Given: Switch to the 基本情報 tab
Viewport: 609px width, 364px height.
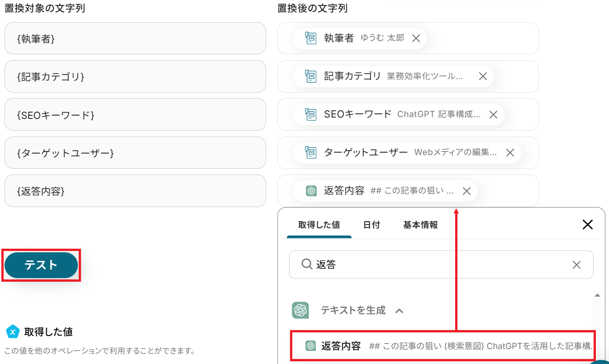Looking at the screenshot, I should click(x=420, y=225).
